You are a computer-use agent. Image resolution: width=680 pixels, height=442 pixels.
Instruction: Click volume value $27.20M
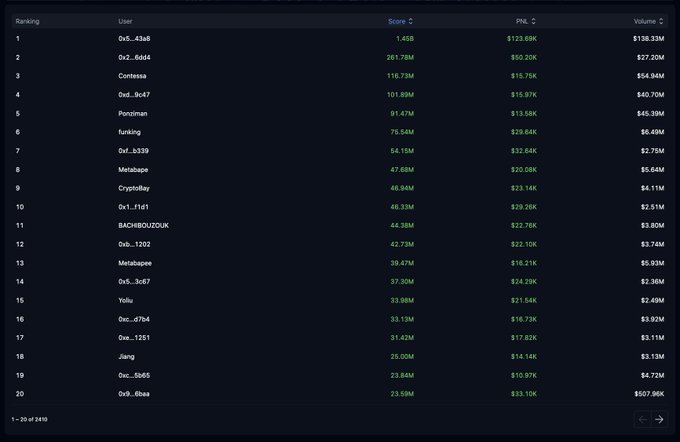click(x=651, y=57)
